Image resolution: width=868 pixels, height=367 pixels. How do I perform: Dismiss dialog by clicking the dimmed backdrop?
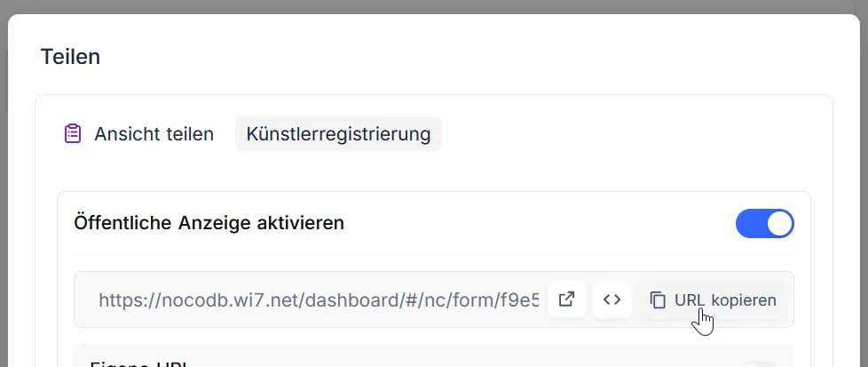coord(4,178)
